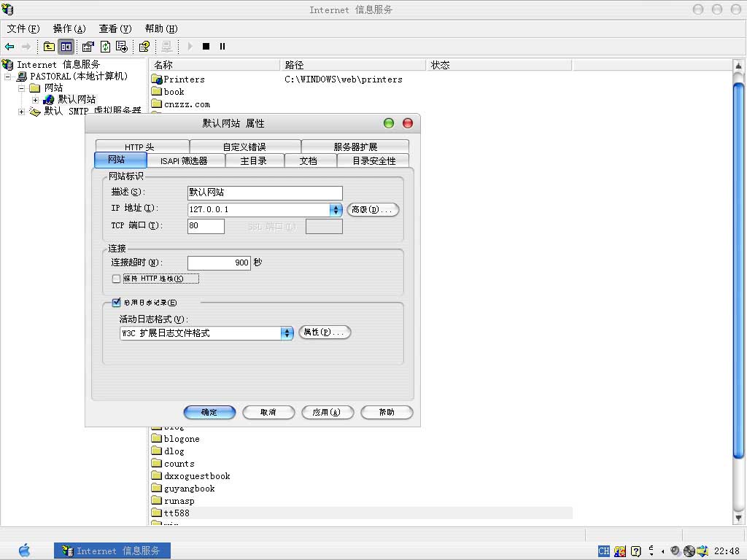
Task: Open the active log format dropdown
Action: point(287,333)
